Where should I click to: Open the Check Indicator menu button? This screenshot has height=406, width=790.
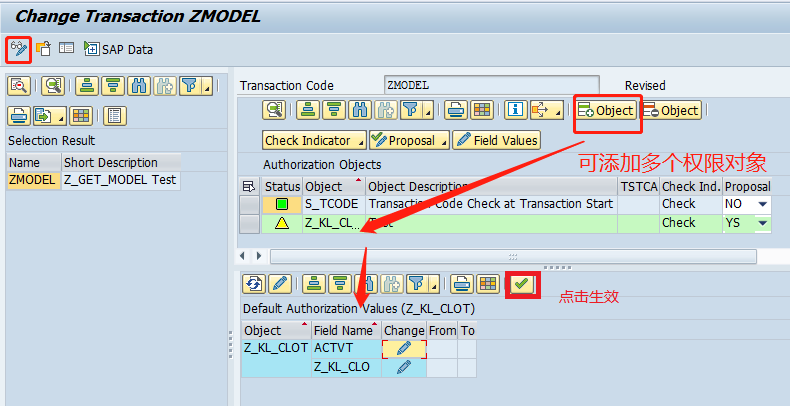click(314, 140)
